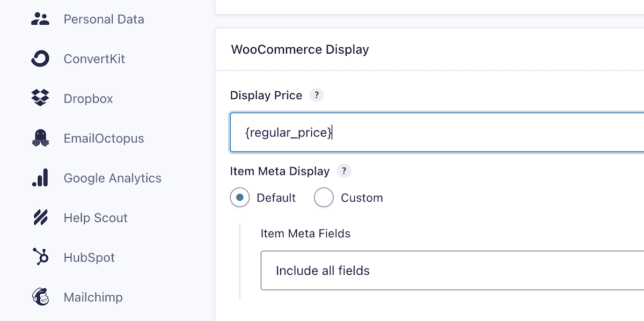Click the Dropbox logo icon
This screenshot has height=321, width=644.
click(40, 99)
